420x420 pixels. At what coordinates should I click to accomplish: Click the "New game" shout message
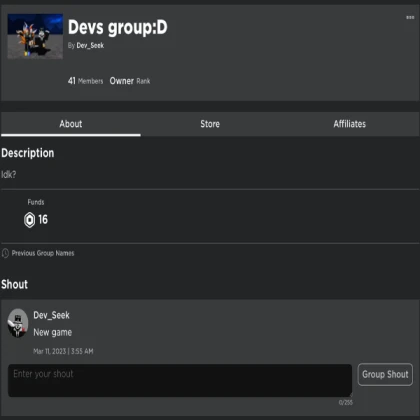(52, 332)
